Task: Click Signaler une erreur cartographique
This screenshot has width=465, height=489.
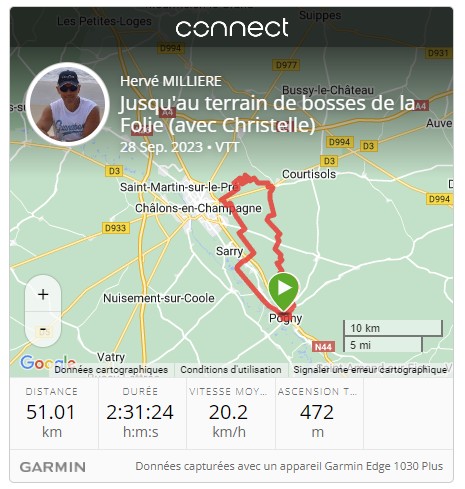Action: pos(370,370)
